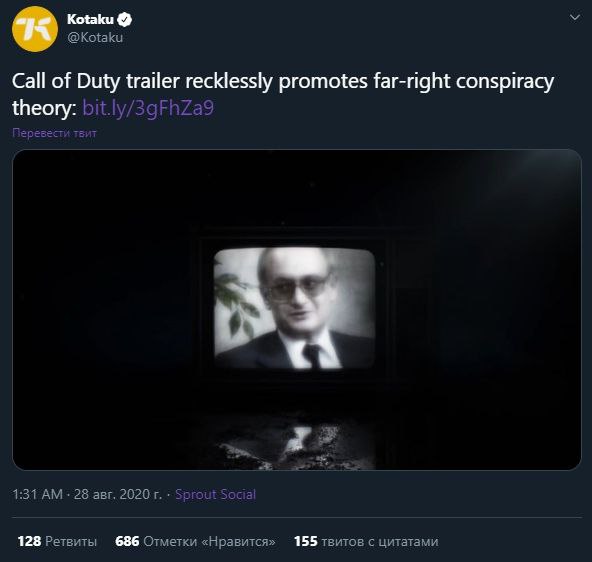Click the plant leaves shown on the TV screen
Screen dimensions: 592x562
tap(234, 304)
